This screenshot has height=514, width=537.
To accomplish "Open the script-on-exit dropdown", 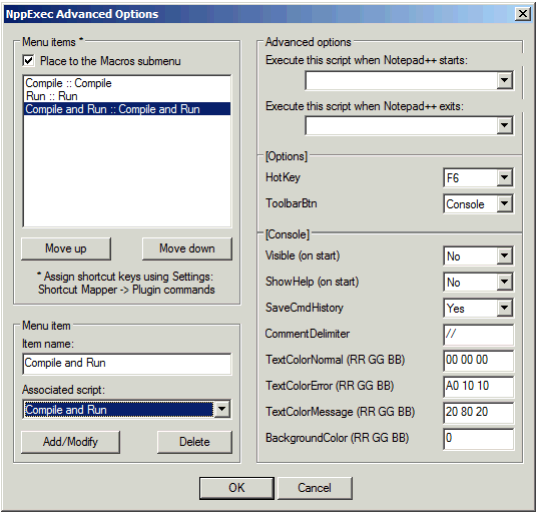I will (504, 125).
